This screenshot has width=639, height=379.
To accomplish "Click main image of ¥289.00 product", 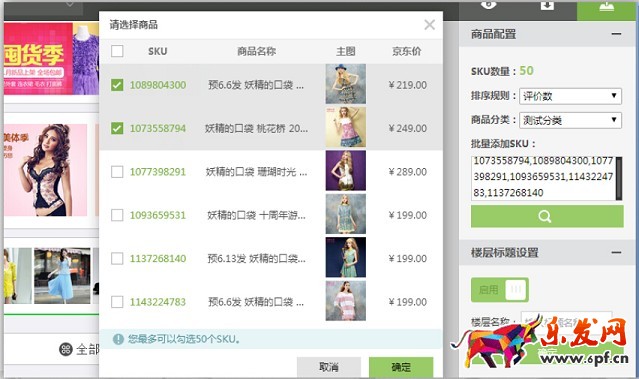I will [x=346, y=170].
